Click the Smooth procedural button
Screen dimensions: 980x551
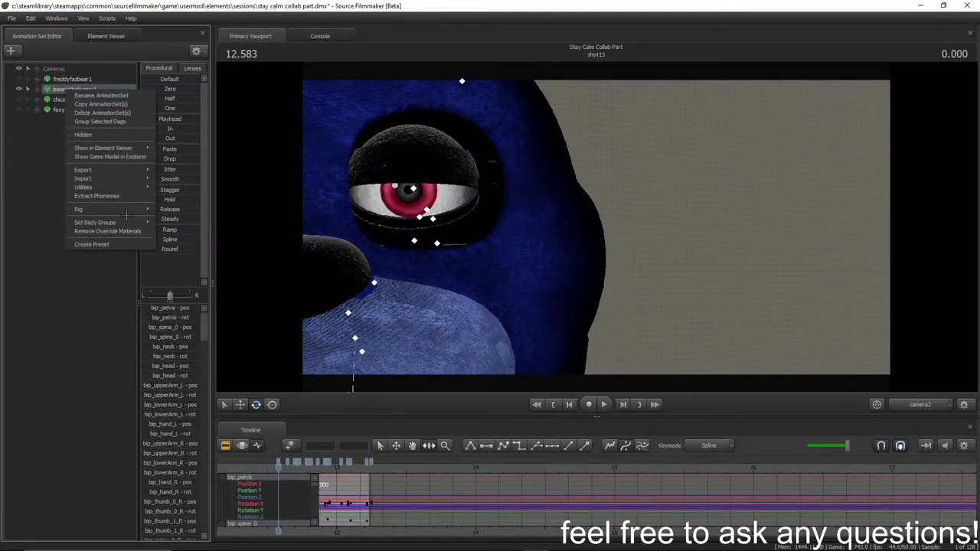170,179
